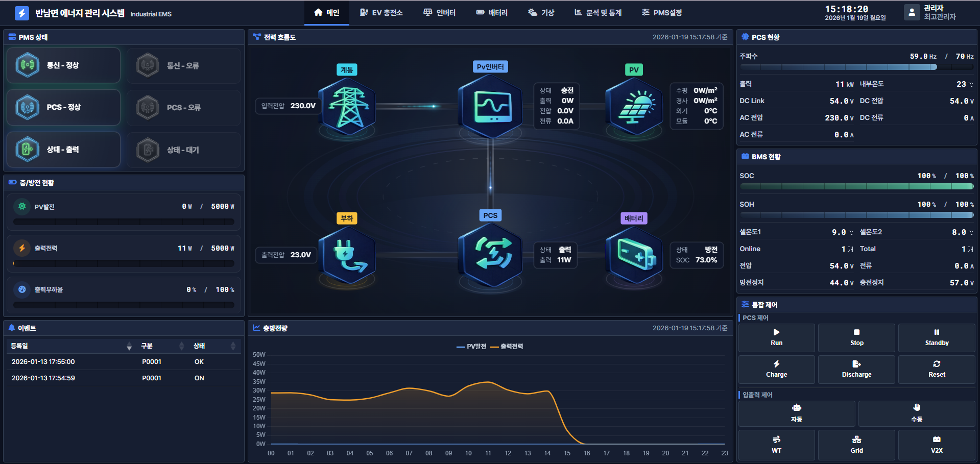Screen dimensions: 980x464
Task: Switch to the 분석 및 통계 tab
Action: click(598, 13)
